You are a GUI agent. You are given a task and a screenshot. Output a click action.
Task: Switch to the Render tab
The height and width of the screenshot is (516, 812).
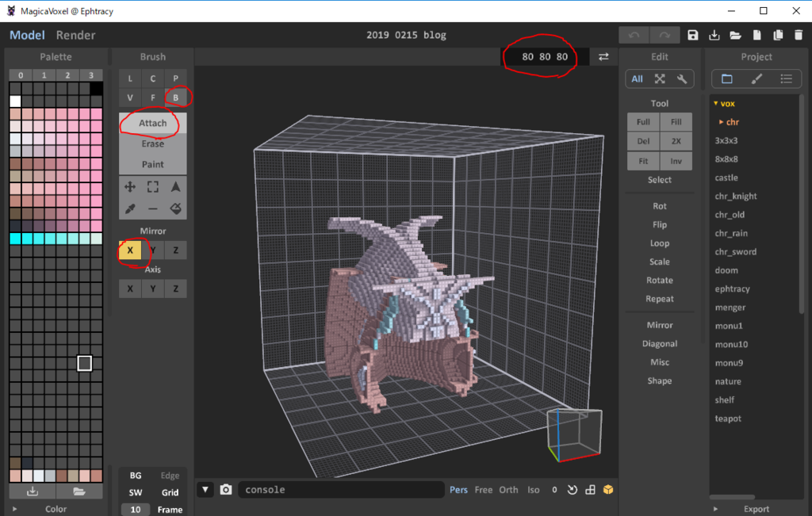pos(75,35)
